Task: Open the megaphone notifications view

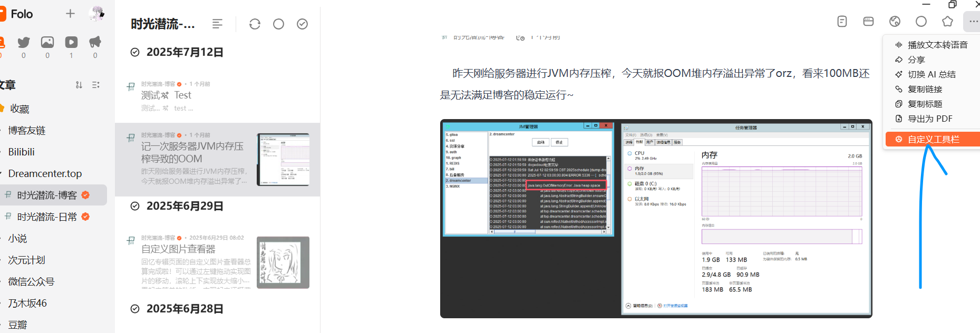Action: click(x=95, y=42)
